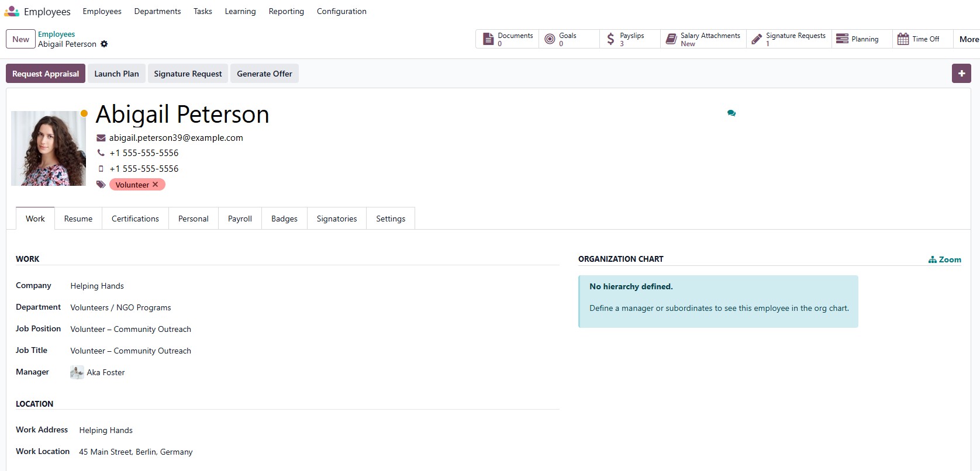Click the plus button at right
The height and width of the screenshot is (471, 980).
click(961, 74)
